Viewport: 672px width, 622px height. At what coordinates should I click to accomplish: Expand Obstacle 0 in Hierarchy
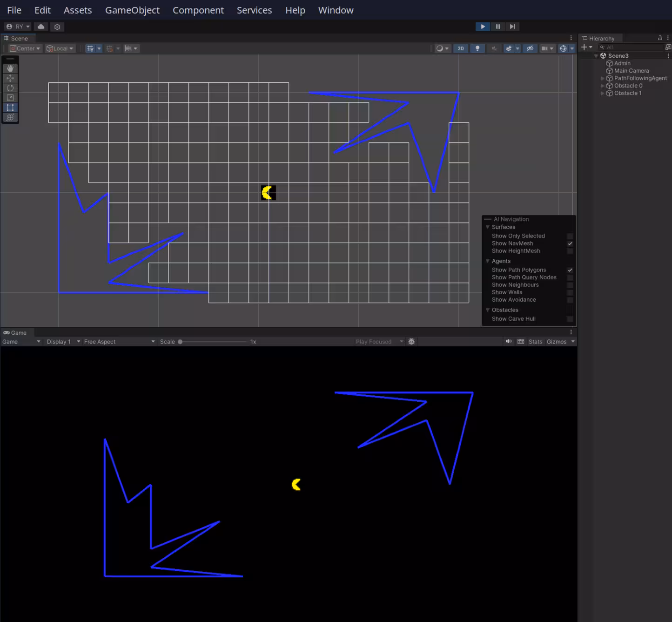(x=603, y=86)
